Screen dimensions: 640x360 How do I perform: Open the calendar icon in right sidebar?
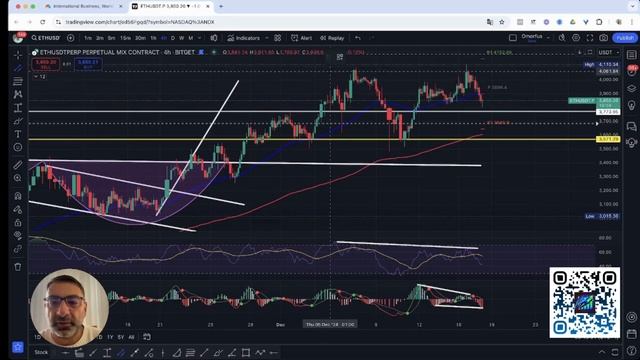coord(631,334)
